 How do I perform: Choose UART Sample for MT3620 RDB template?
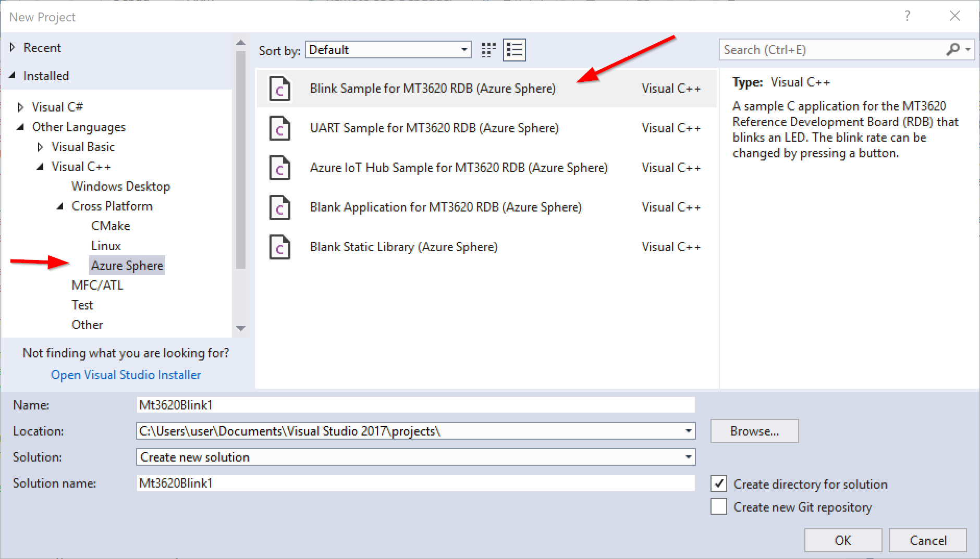click(486, 128)
